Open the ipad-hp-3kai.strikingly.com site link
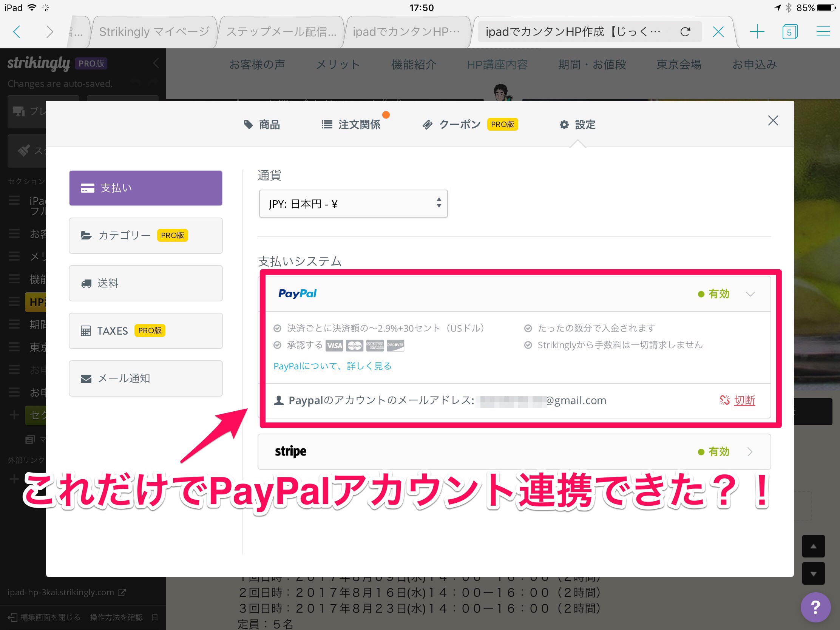The image size is (840, 630). pyautogui.click(x=67, y=592)
